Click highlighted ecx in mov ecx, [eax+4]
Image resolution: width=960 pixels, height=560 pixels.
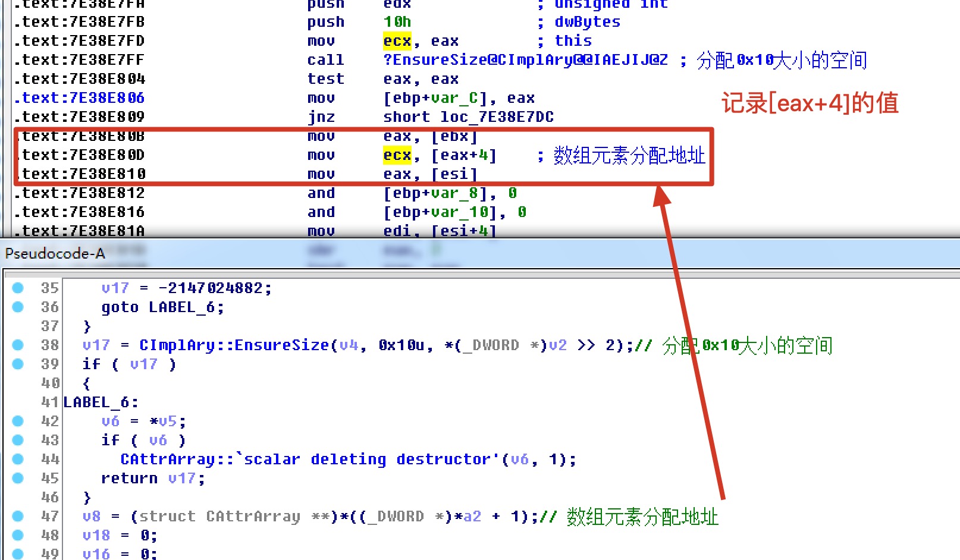point(397,155)
